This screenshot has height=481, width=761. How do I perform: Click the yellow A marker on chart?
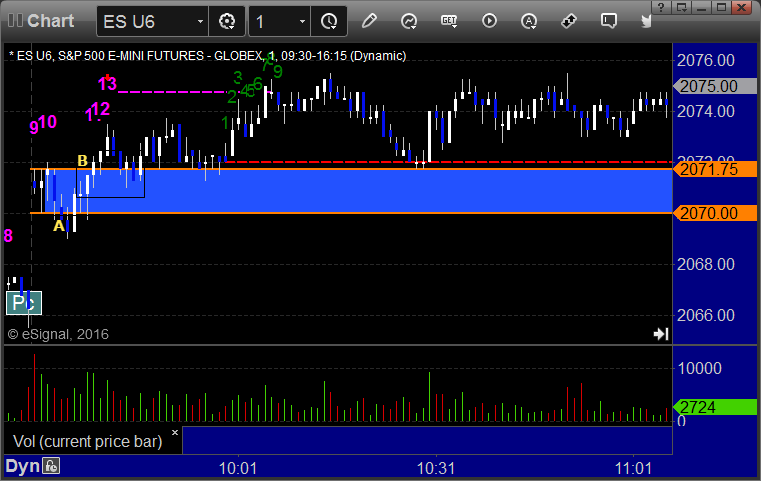tap(59, 226)
